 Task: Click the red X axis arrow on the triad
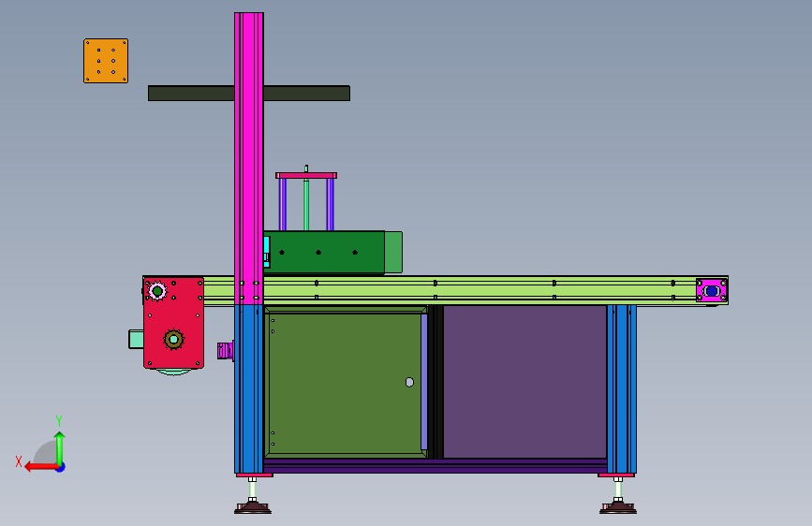coord(40,467)
